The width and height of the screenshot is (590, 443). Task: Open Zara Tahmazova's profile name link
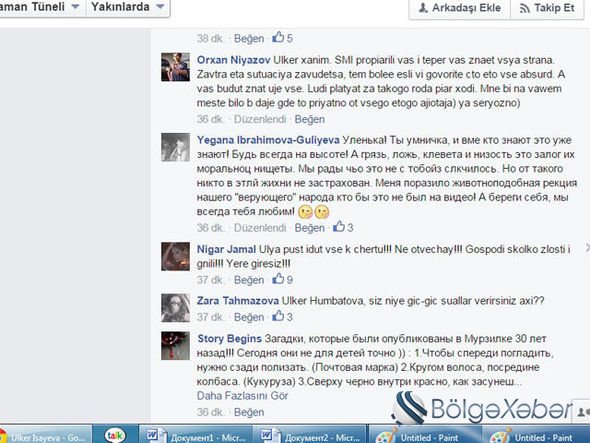(x=238, y=301)
